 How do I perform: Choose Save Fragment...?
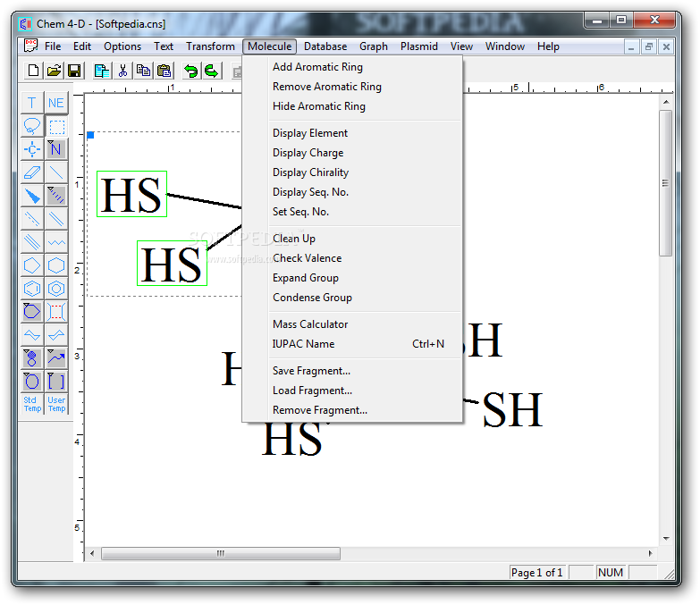pos(352,370)
